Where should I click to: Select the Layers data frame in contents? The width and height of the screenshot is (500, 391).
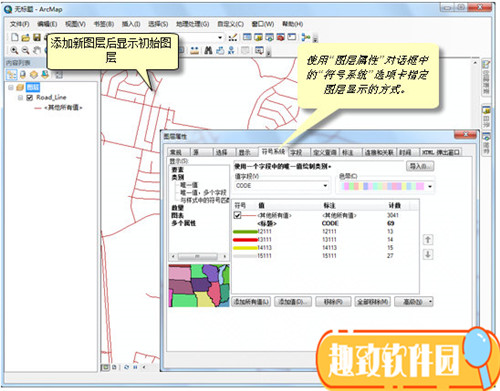tap(33, 87)
